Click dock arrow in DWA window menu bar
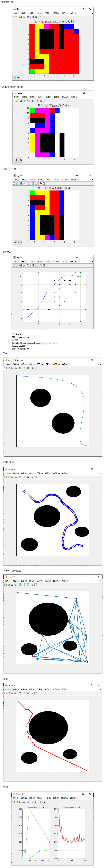This screenshot has width=106, height=868. pos(92,261)
